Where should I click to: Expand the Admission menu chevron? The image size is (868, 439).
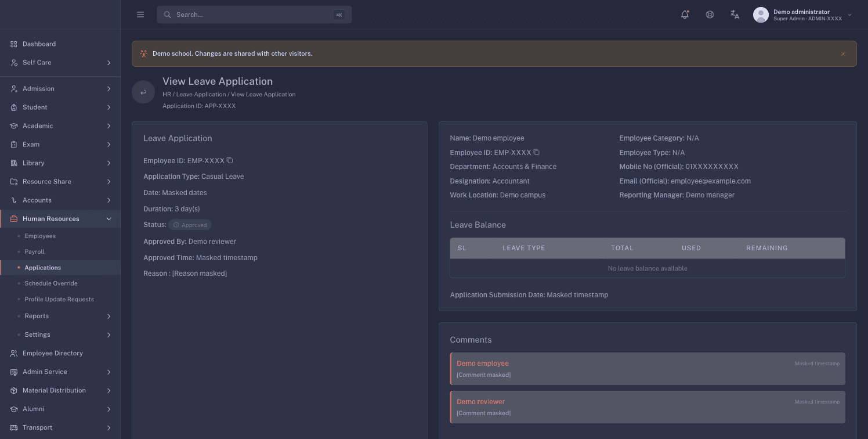109,89
